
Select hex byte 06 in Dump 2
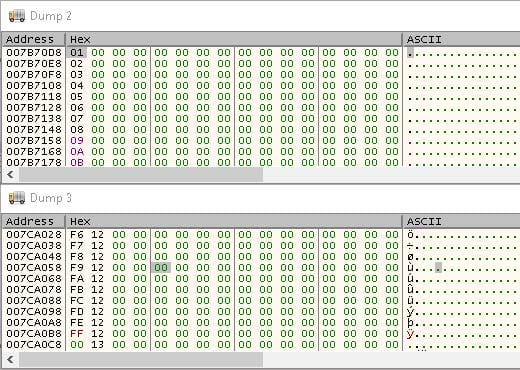(77, 108)
